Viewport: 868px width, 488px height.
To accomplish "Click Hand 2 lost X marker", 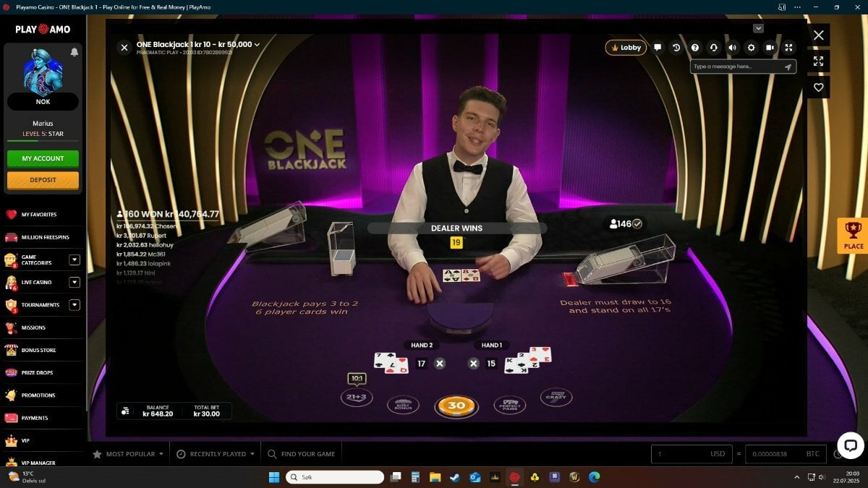I will click(x=439, y=364).
